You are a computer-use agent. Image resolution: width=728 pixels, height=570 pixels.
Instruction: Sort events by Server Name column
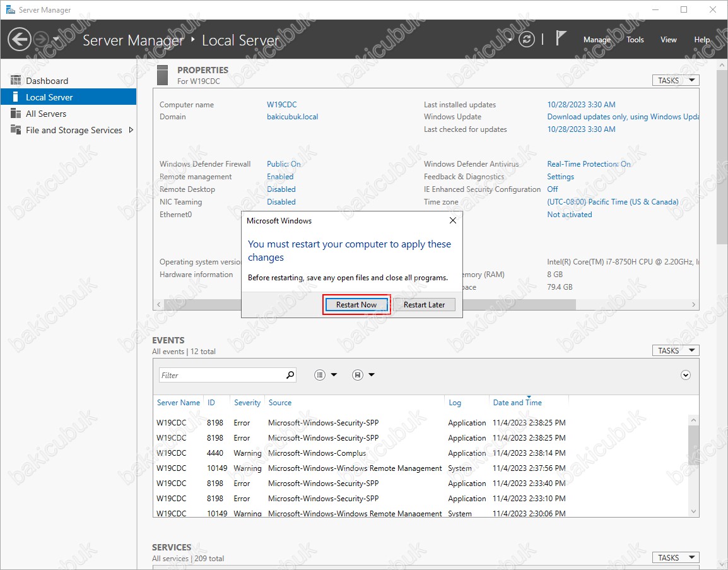tap(179, 403)
